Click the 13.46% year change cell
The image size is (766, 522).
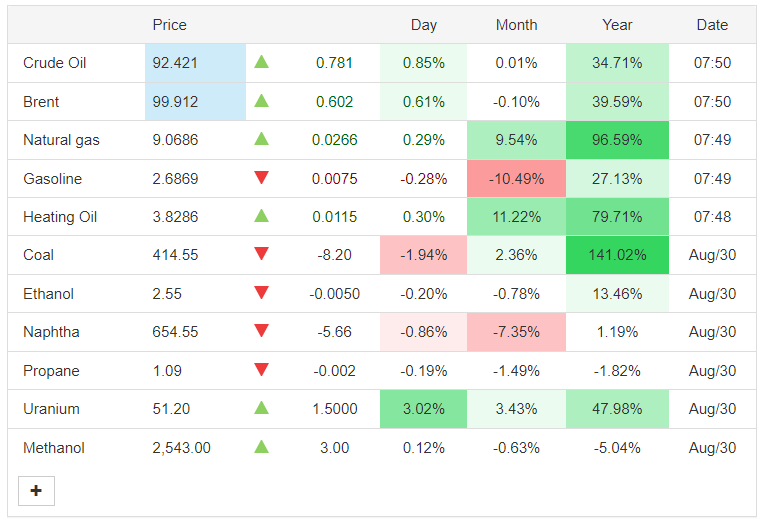click(x=617, y=294)
